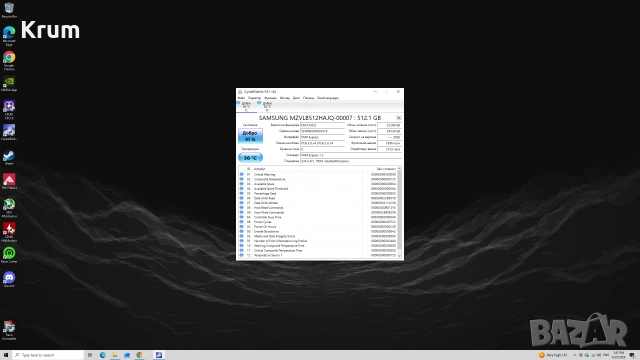Open File Explorer from the taskbar
640x360 pixels.
click(115, 355)
